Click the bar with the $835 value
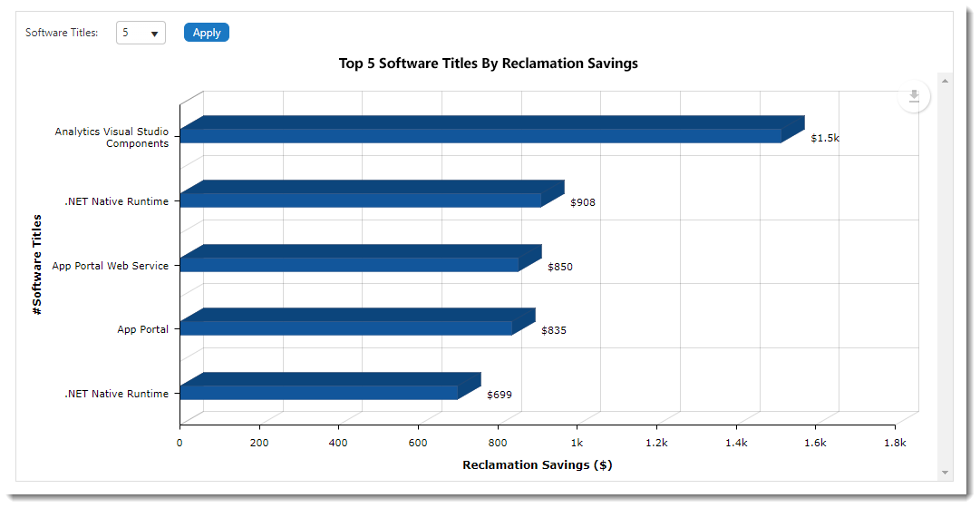980x508 pixels. [345, 327]
